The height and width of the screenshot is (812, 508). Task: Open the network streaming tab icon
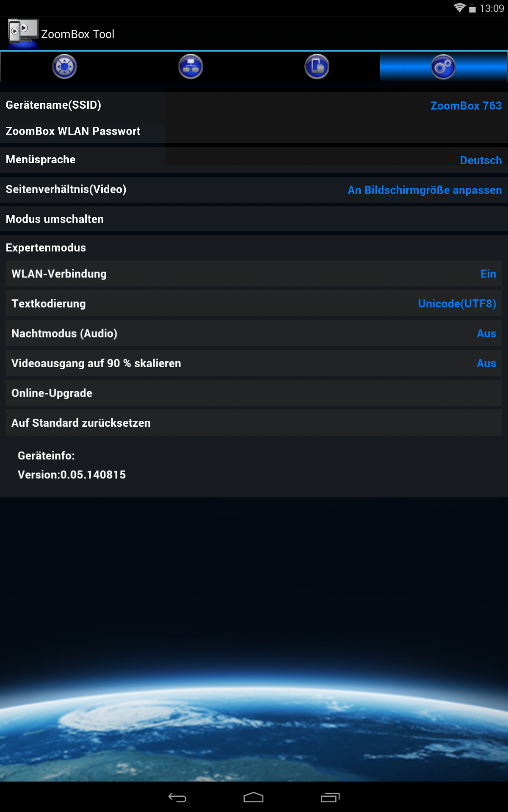coord(190,67)
